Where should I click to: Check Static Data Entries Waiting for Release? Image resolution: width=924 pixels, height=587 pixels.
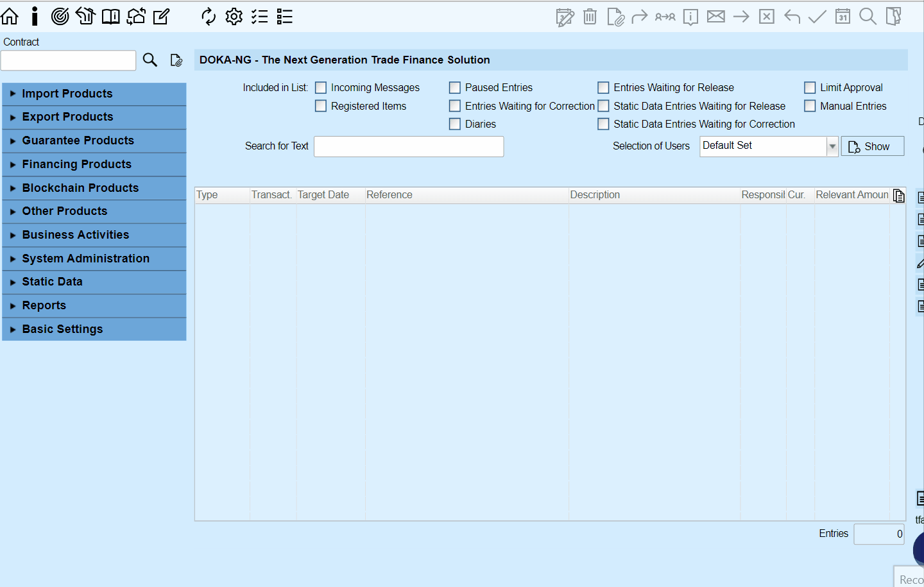[x=603, y=106]
